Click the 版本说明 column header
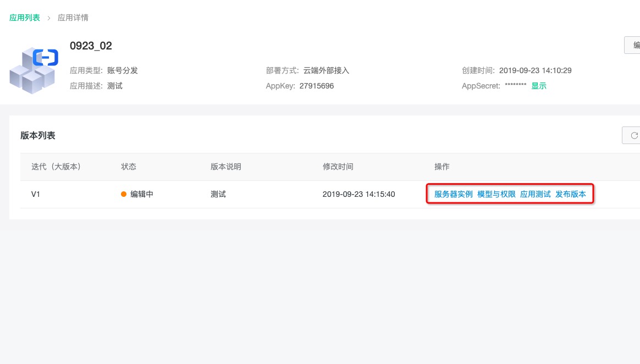 [x=226, y=167]
